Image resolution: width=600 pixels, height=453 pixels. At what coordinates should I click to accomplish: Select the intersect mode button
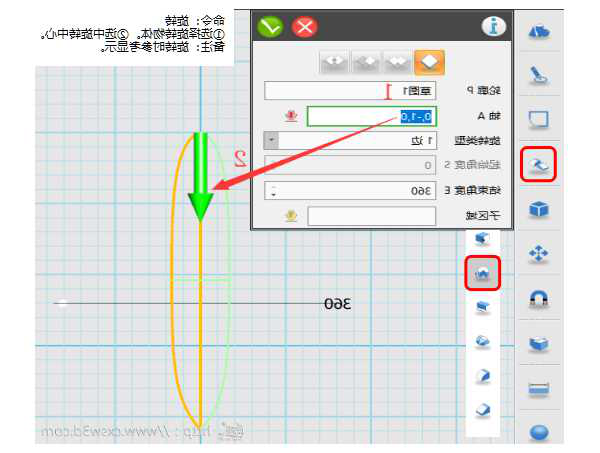click(x=334, y=62)
